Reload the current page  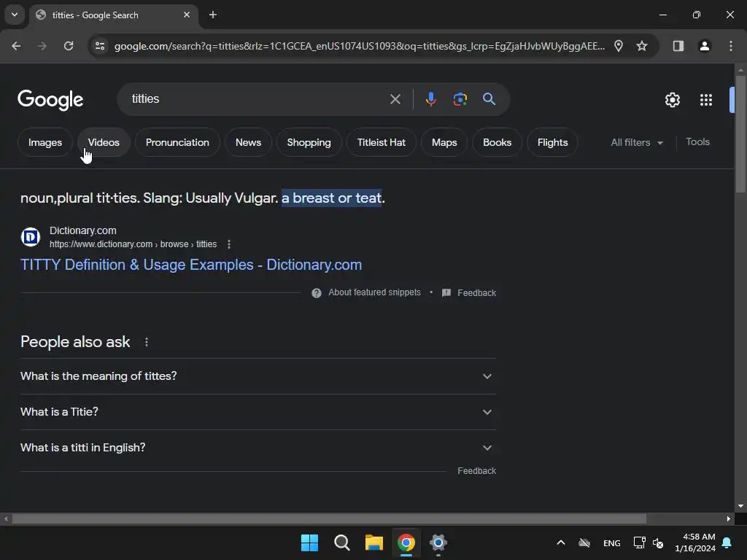coord(69,46)
